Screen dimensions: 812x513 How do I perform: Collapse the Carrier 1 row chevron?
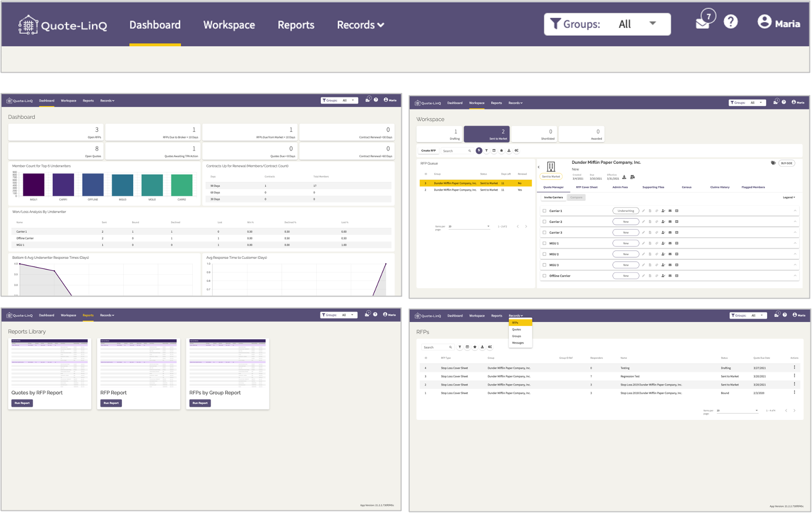pyautogui.click(x=795, y=211)
